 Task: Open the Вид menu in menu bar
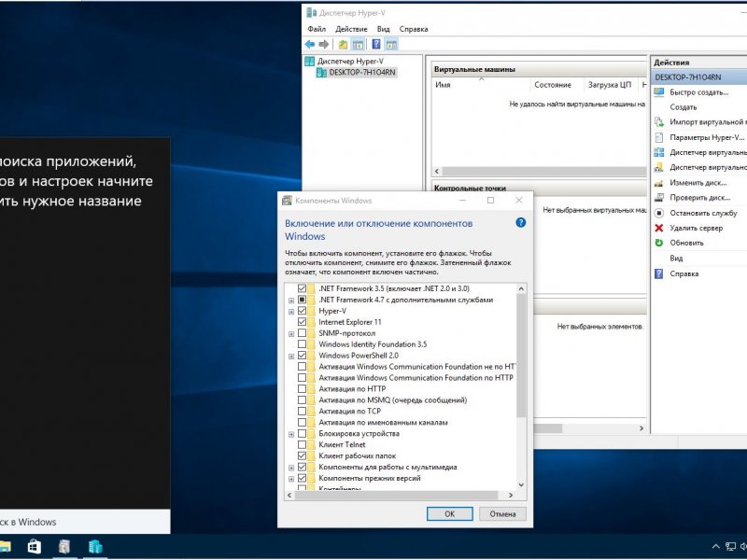tap(383, 29)
